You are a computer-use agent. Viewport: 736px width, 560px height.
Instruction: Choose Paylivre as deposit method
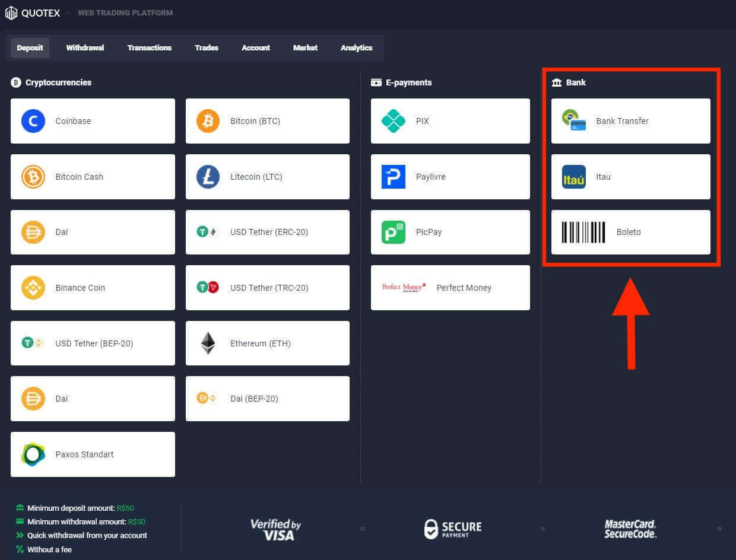[x=450, y=177]
